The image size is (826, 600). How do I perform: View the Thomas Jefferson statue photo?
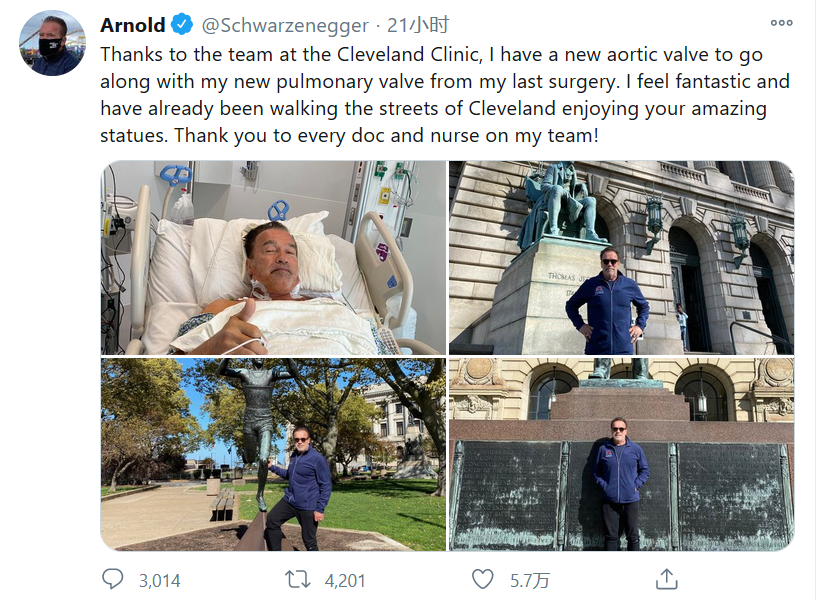click(x=621, y=258)
